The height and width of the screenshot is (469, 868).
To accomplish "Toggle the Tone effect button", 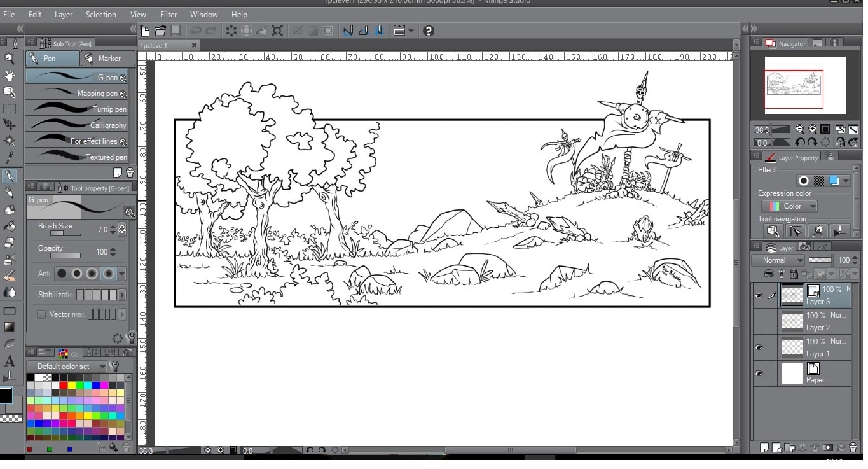I will pos(819,181).
